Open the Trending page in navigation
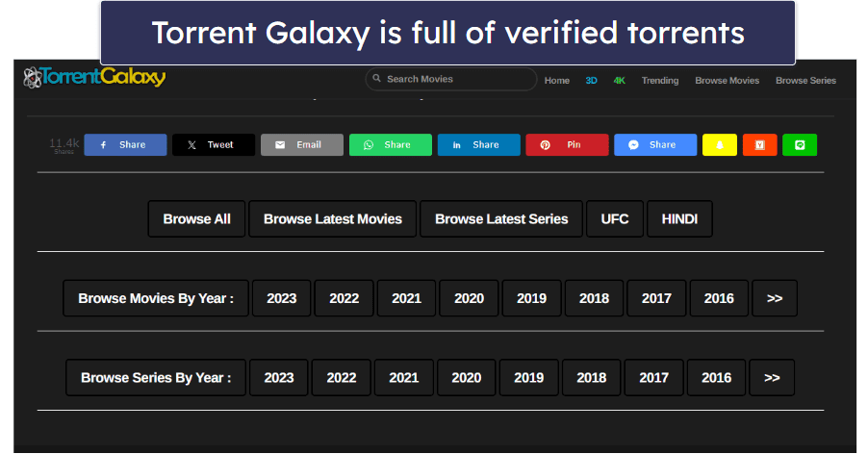 pos(660,81)
